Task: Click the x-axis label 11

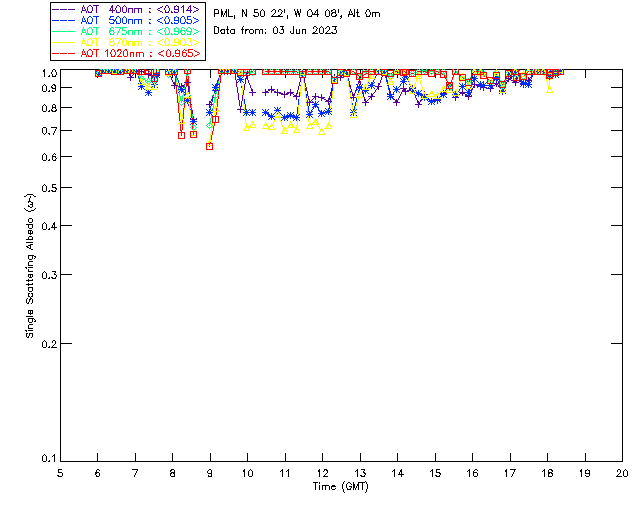Action: (285, 473)
